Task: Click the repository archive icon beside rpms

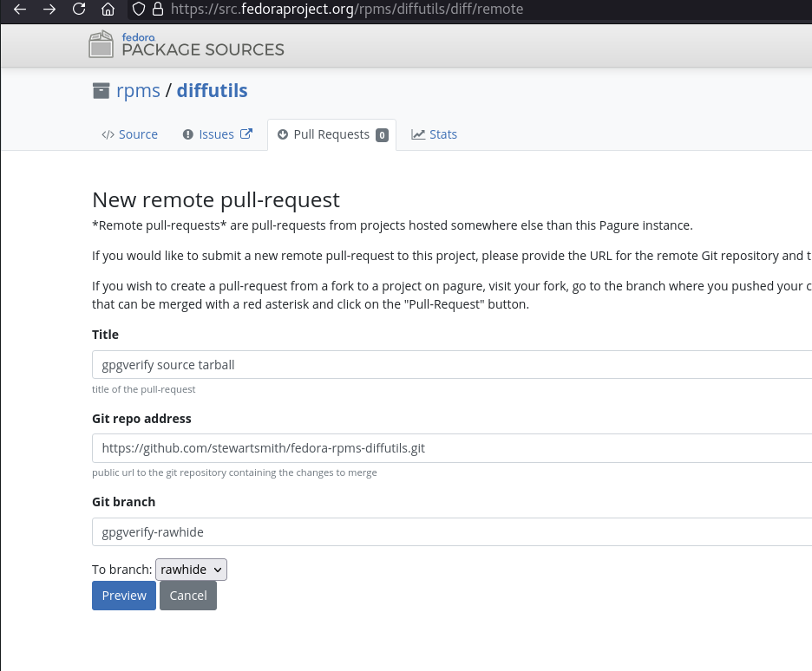Action: tap(101, 90)
